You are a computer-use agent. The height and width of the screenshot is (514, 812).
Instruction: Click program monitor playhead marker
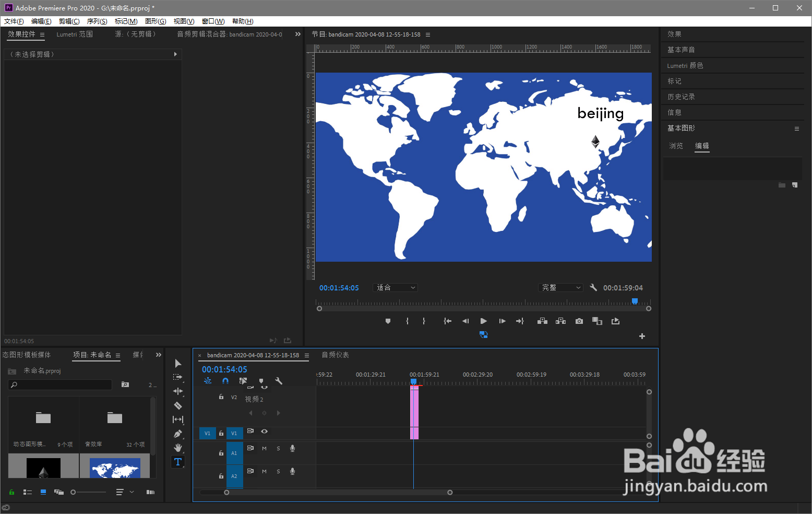(635, 301)
